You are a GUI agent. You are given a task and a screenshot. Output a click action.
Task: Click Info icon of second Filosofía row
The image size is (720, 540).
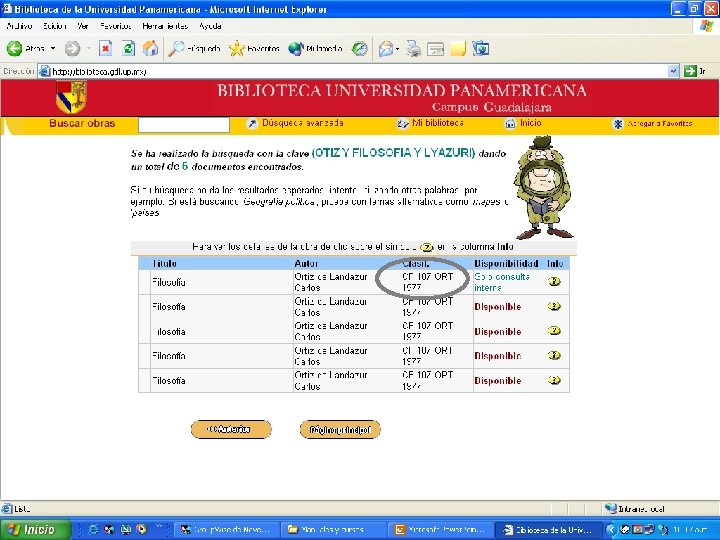554,306
